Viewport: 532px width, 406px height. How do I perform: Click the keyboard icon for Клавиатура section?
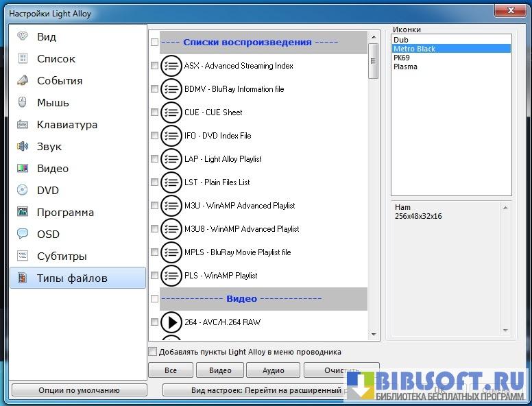23,125
